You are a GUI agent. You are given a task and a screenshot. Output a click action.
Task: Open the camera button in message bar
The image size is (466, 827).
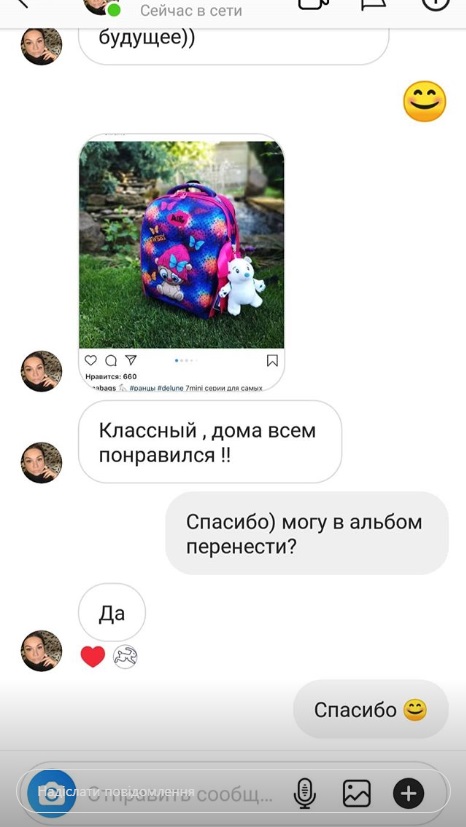pos(52,794)
